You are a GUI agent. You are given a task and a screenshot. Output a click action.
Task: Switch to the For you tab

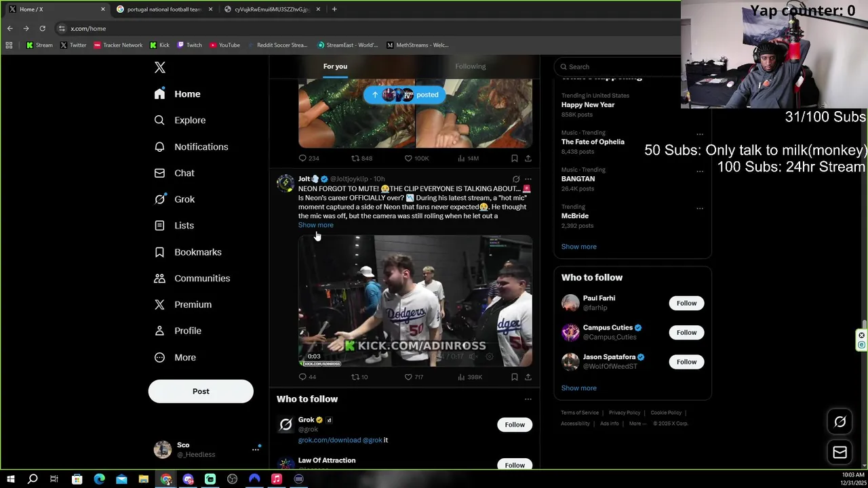pos(335,66)
